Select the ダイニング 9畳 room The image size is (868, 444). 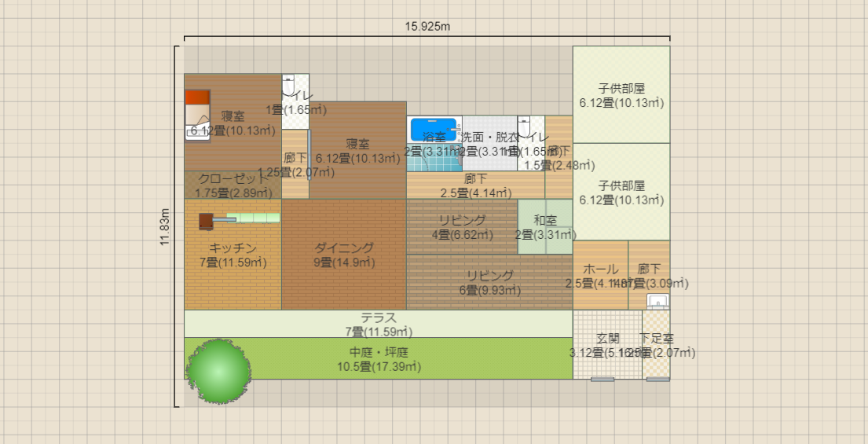(x=344, y=254)
